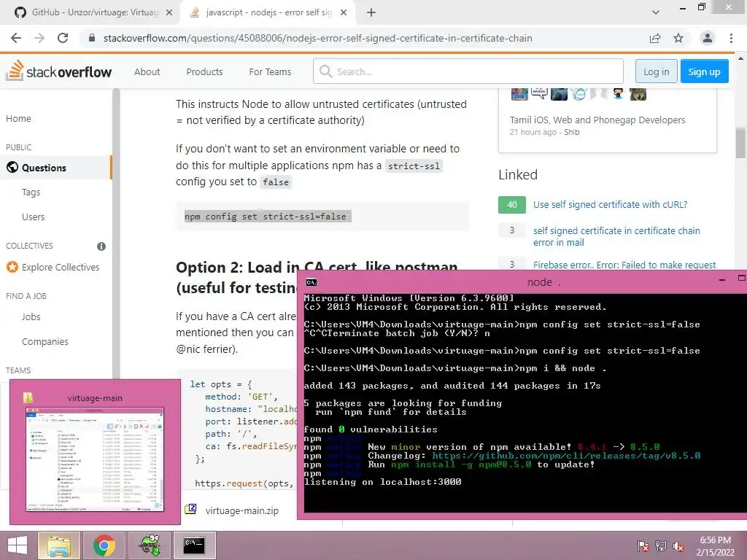Viewport: 747px width, 560px height.
Task: Open the Chrome profile avatar menu
Action: point(708,38)
